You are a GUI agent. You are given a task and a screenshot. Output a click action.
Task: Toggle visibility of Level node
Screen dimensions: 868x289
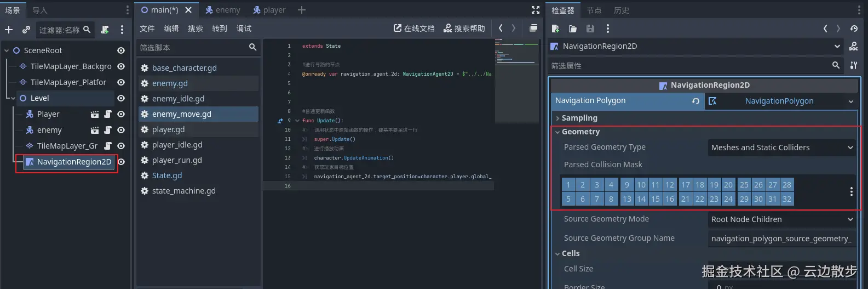pyautogui.click(x=121, y=98)
